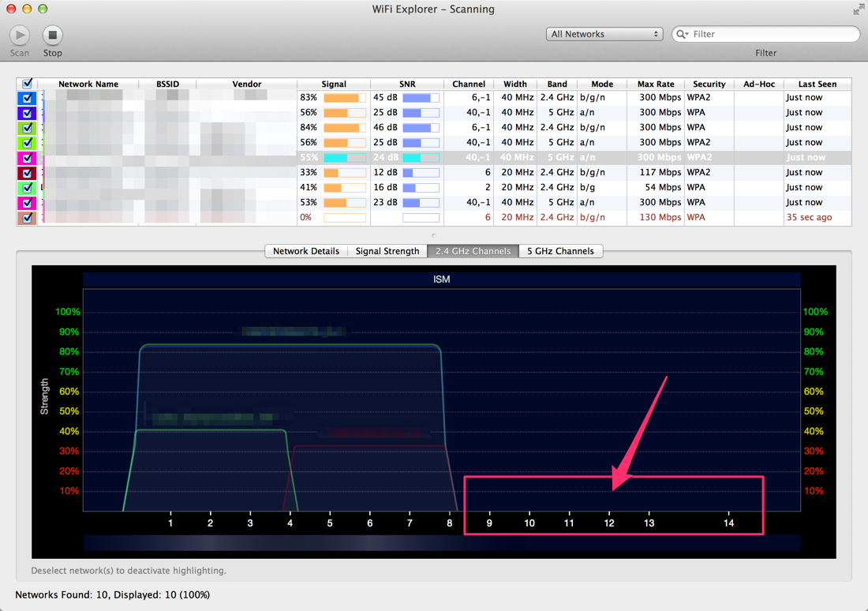The image size is (868, 611).
Task: Toggle the select-all checkbox in table header
Action: [27, 84]
